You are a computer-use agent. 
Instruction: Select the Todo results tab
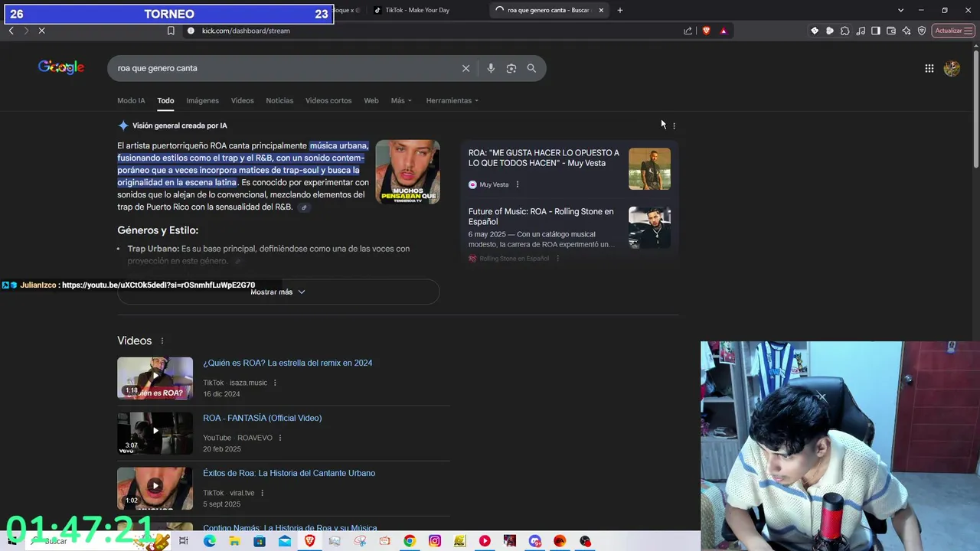165,100
